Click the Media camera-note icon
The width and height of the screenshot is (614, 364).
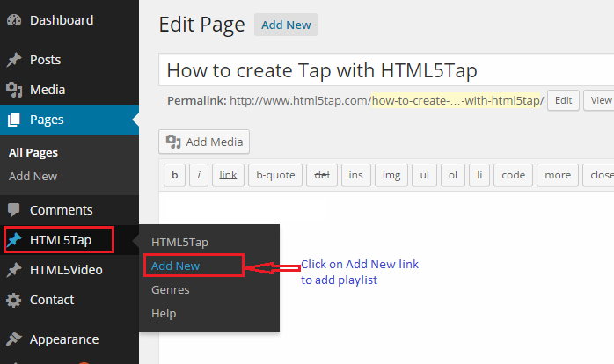coord(14,90)
